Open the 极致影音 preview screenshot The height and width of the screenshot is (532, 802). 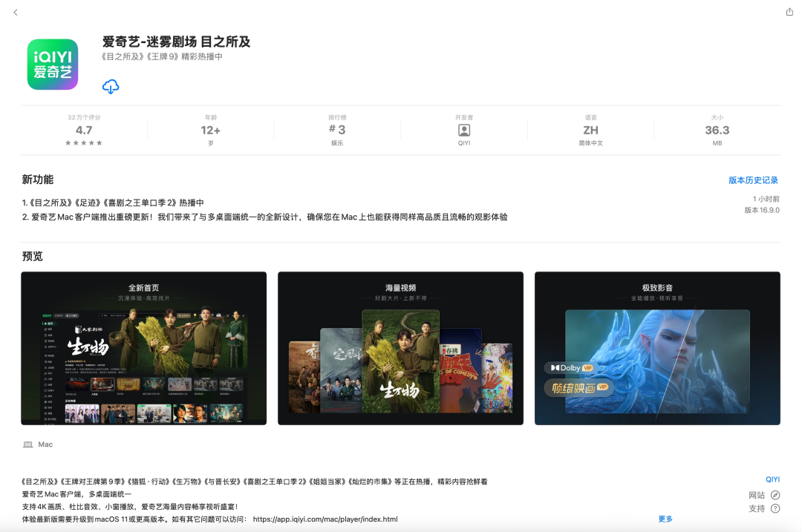657,348
